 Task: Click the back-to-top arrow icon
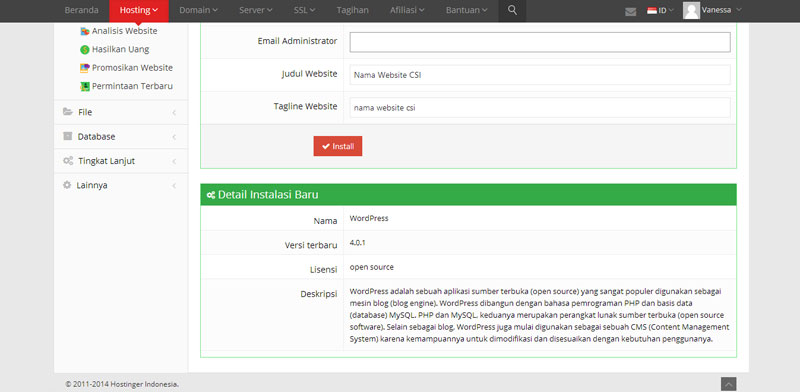728,384
